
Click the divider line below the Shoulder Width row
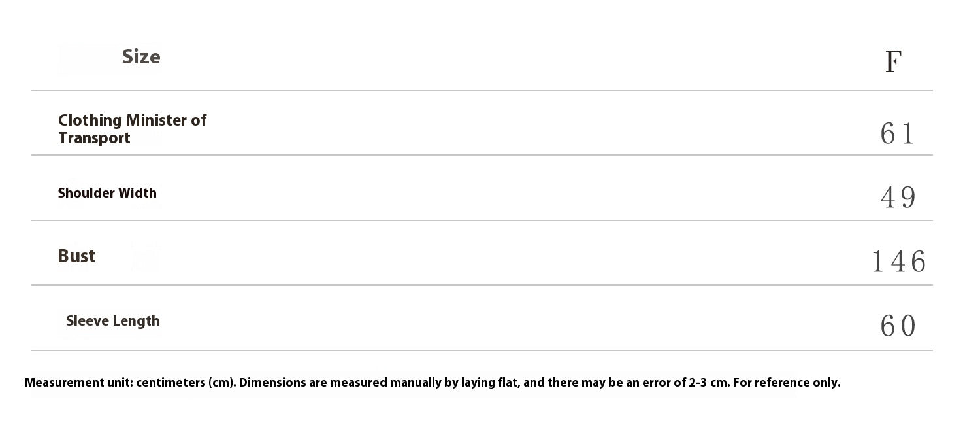pyautogui.click(x=482, y=220)
